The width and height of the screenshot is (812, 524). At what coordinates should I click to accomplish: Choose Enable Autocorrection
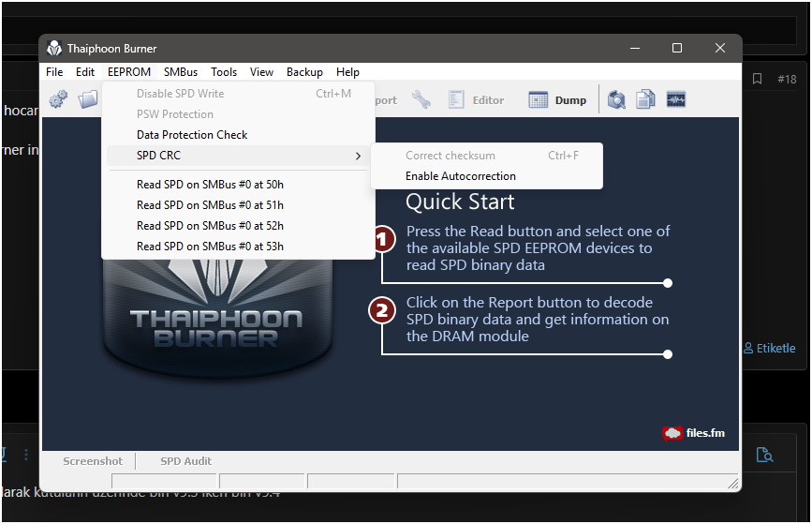[487, 176]
